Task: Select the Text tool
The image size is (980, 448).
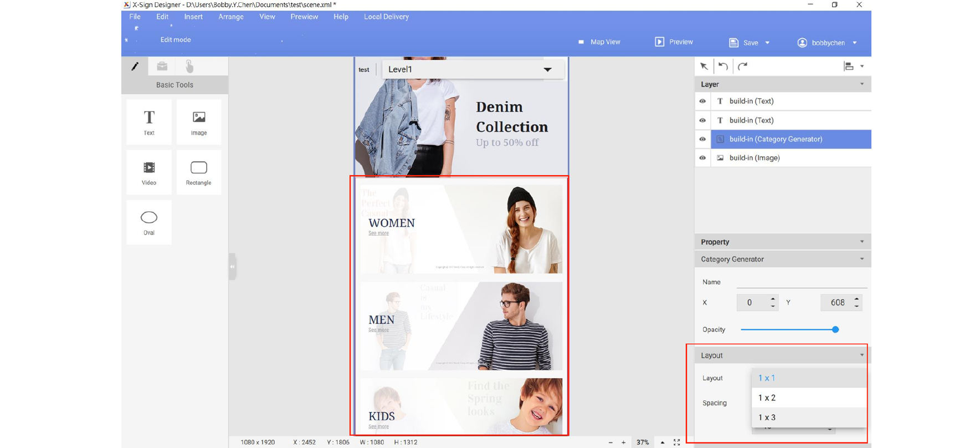Action: [149, 122]
